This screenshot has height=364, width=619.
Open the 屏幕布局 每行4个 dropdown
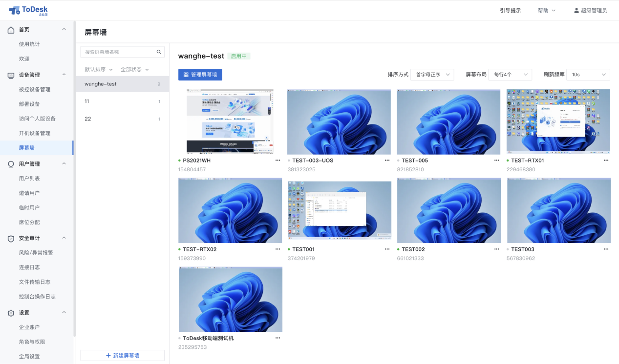[510, 75]
